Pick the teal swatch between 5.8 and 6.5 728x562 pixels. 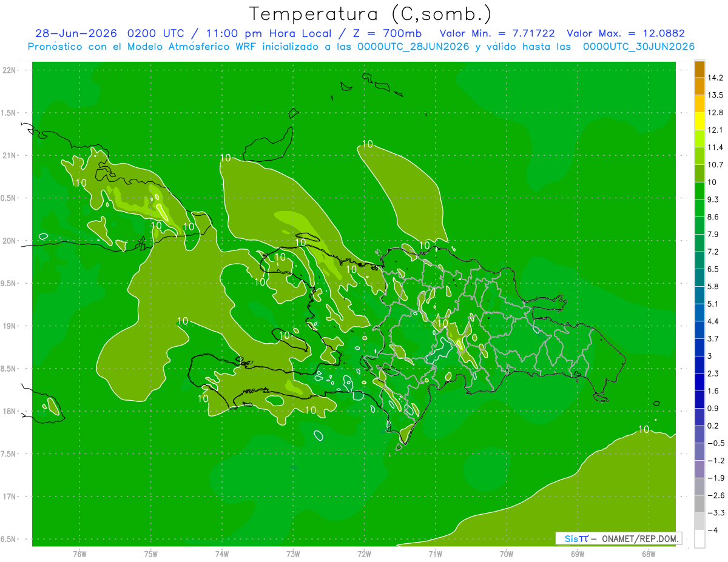click(699, 278)
